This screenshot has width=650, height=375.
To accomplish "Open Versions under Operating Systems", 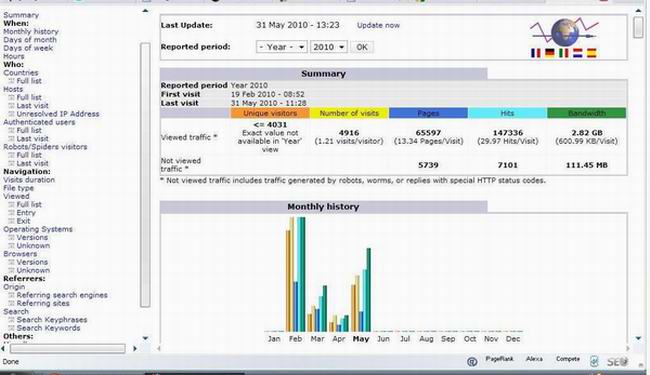I will 32,237.
